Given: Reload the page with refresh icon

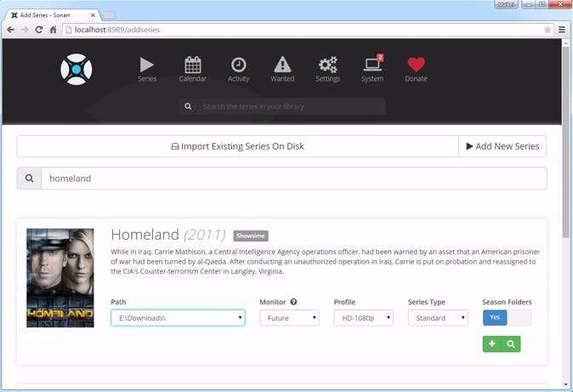Looking at the screenshot, I should (x=39, y=30).
